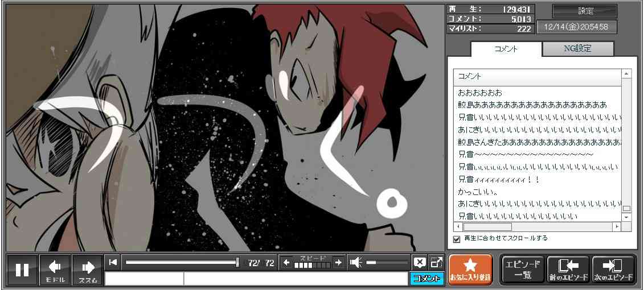Open the previous episode
Screen dimensions: 644x290
pyautogui.click(x=568, y=270)
